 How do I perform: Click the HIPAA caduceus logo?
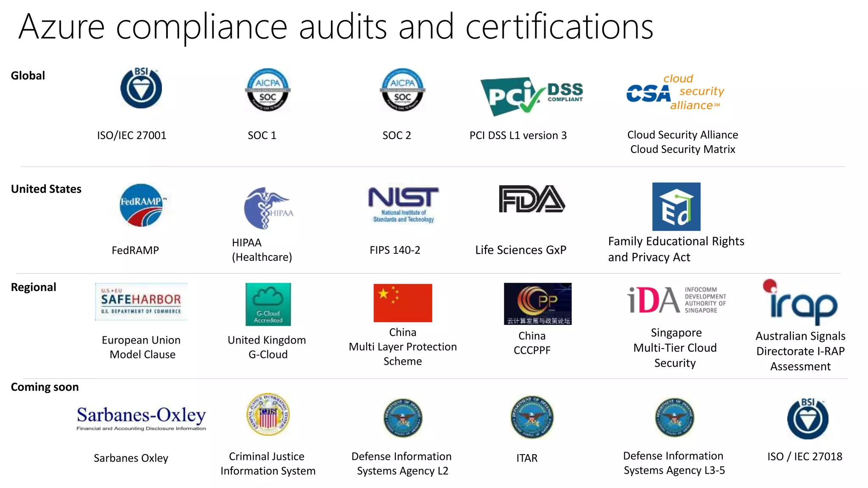(x=268, y=208)
